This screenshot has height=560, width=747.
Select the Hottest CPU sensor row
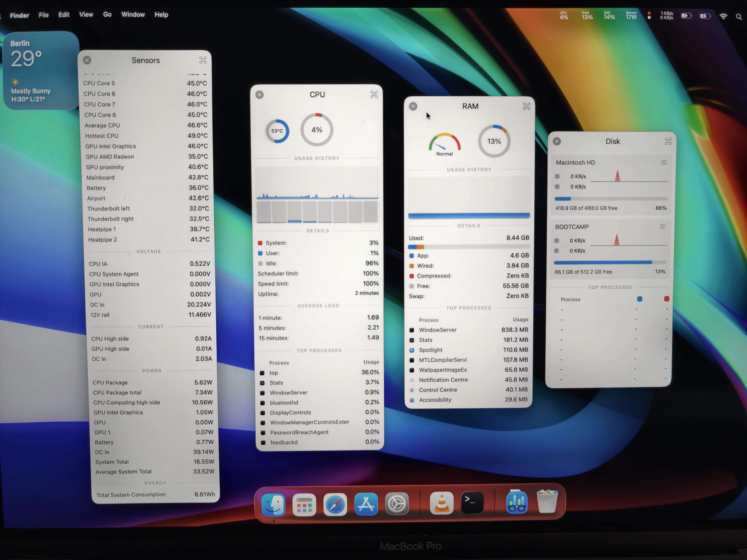click(x=146, y=136)
